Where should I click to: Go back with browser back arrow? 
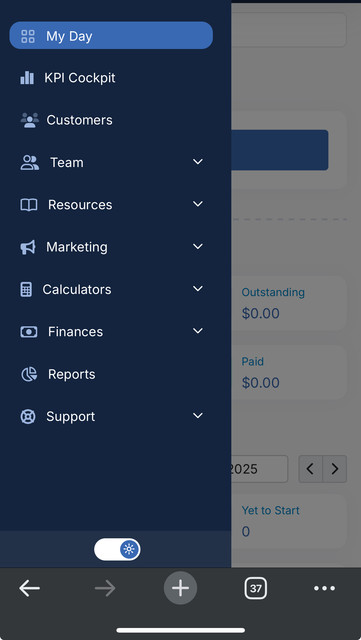point(29,588)
